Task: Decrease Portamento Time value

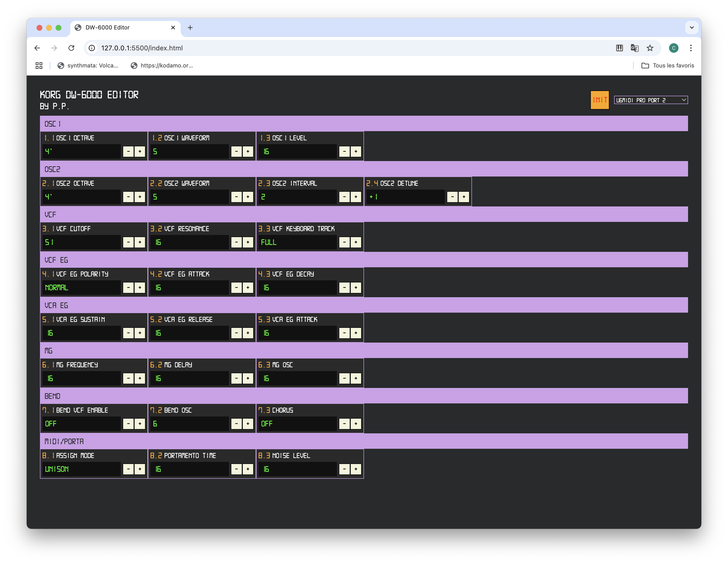Action: [236, 469]
